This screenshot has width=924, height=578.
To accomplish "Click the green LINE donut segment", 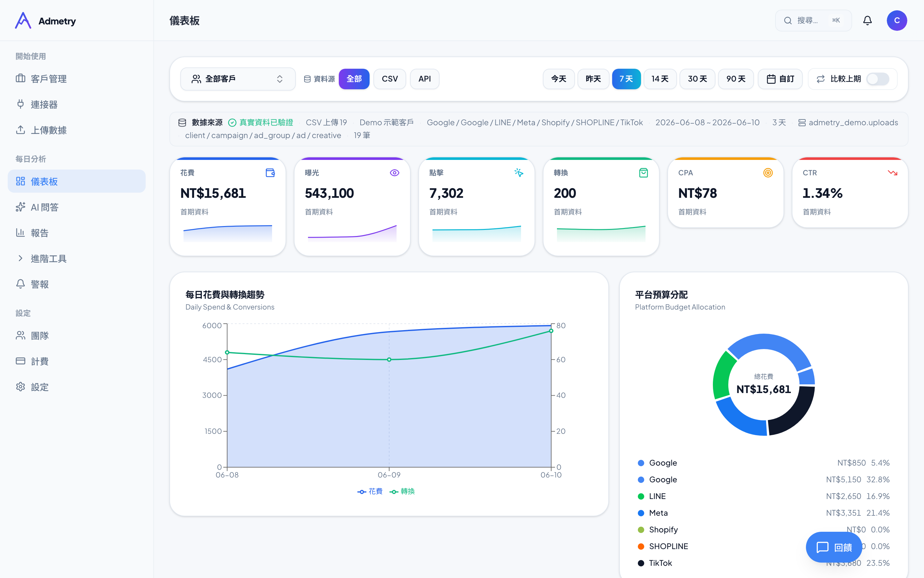I will [x=723, y=377].
